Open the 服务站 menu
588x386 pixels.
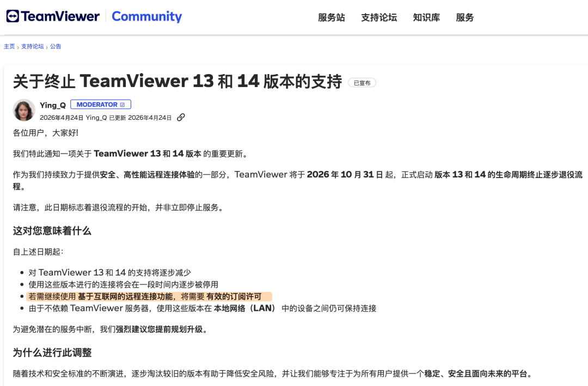pyautogui.click(x=331, y=17)
